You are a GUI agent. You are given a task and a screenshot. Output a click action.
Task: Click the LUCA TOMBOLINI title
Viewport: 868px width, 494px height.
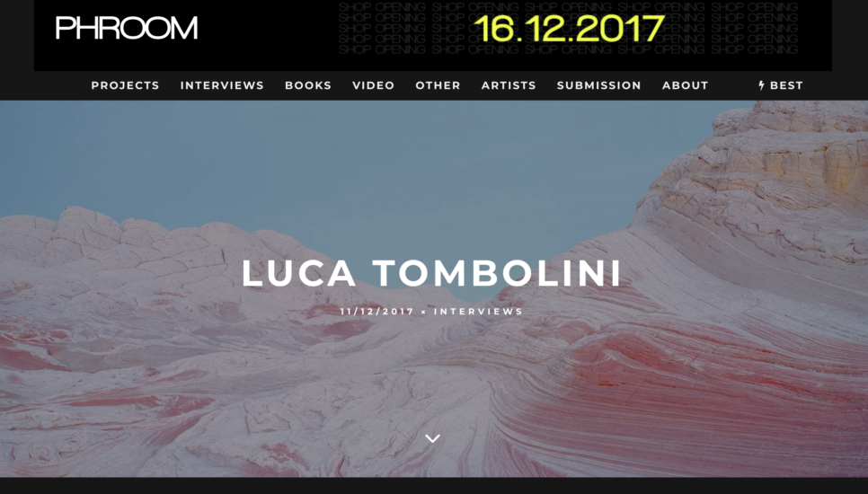pyautogui.click(x=432, y=273)
